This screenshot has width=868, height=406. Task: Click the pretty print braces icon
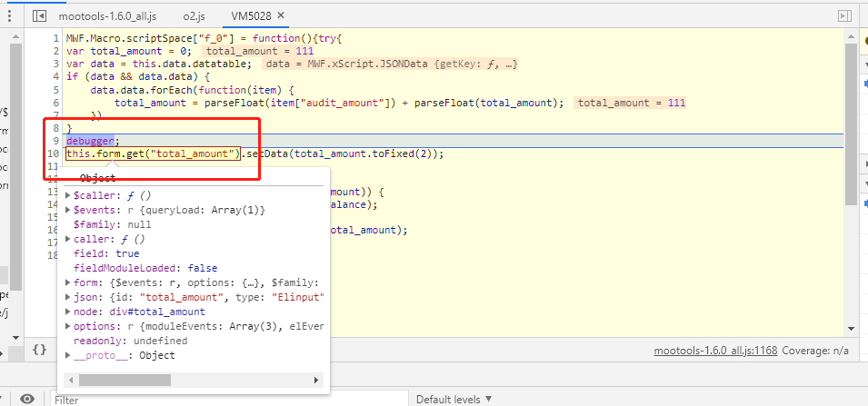click(39, 349)
